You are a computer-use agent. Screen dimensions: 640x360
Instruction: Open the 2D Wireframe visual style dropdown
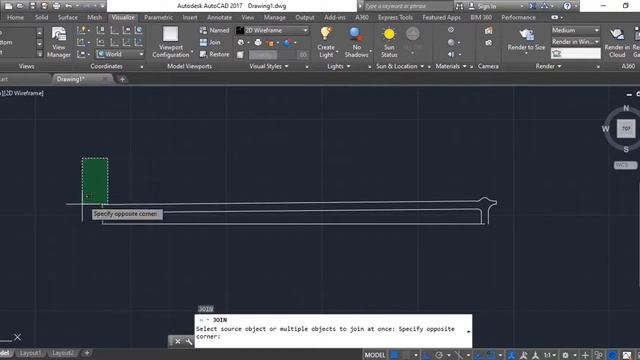(x=272, y=30)
